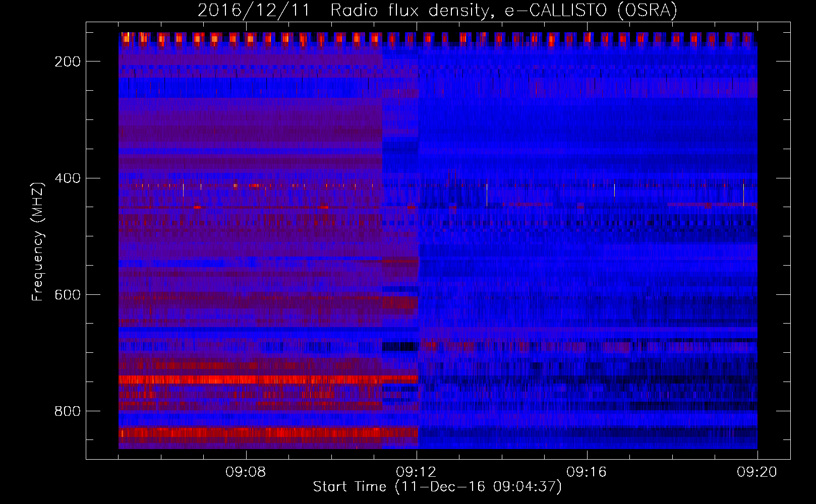Click the 'Frequency (MHZ)' y-axis label
The width and height of the screenshot is (816, 504).
[38, 241]
